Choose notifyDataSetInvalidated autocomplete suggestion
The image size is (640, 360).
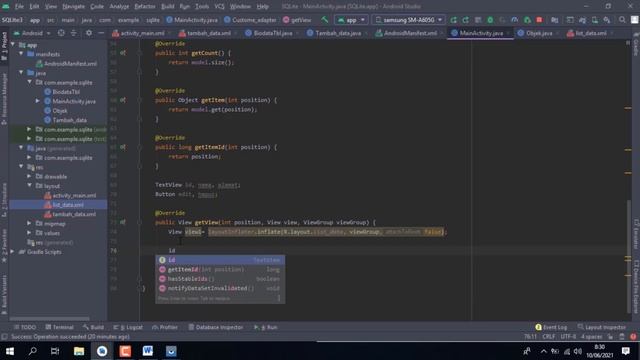220,288
